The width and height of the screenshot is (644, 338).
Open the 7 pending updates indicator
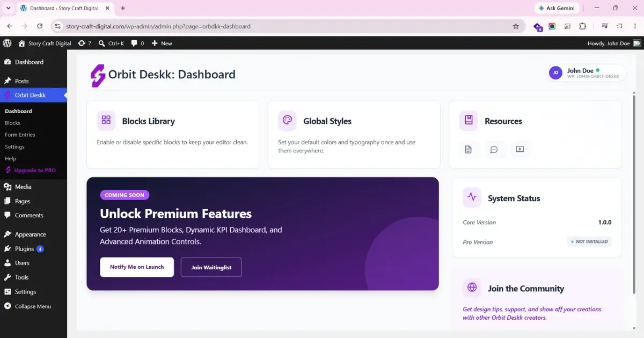(84, 43)
